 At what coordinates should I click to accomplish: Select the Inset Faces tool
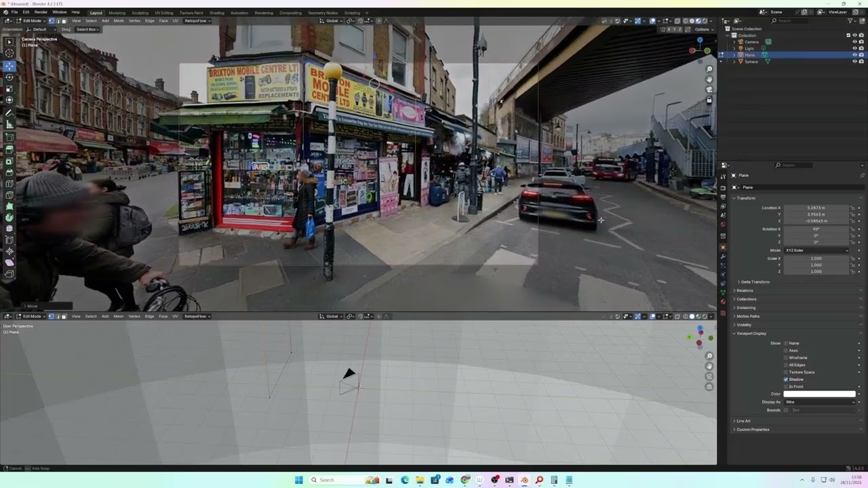click(9, 161)
